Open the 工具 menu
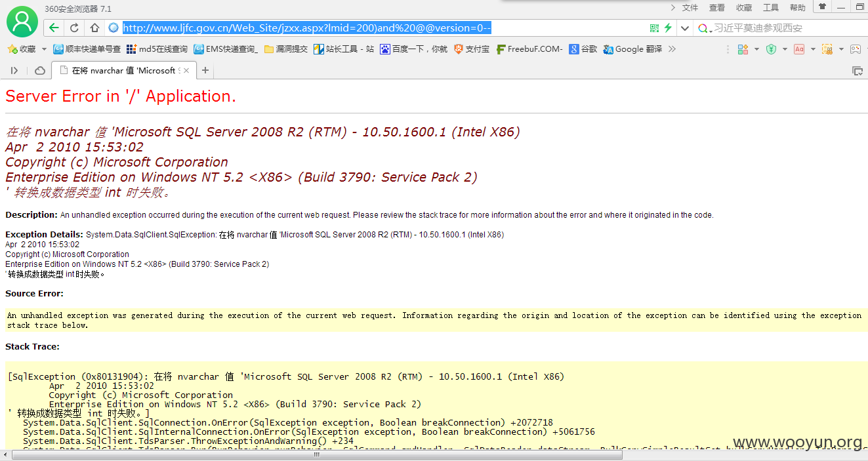The height and width of the screenshot is (461, 868). (771, 8)
